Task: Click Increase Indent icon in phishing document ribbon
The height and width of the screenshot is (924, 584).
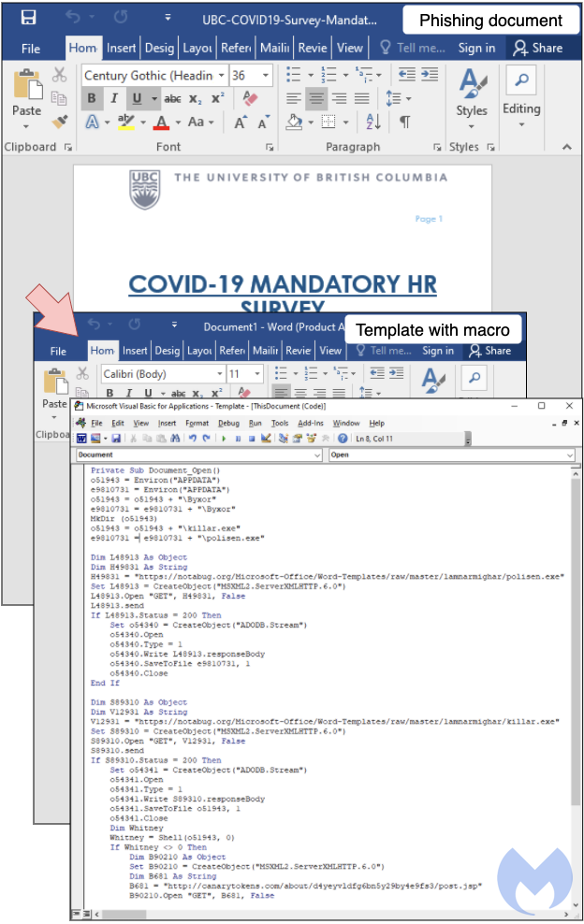Action: 430,74
